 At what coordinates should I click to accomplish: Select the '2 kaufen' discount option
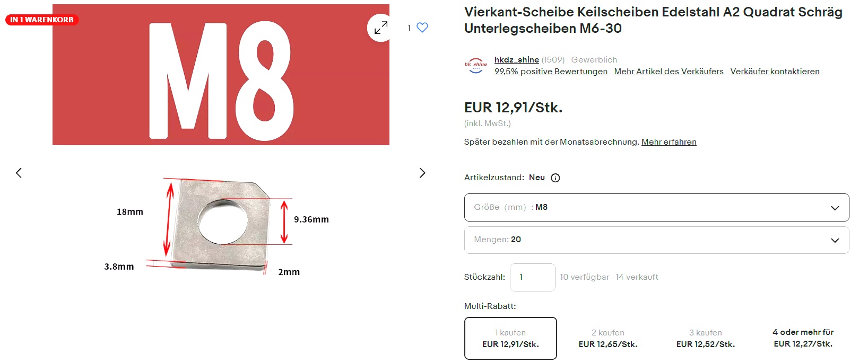coord(608,339)
